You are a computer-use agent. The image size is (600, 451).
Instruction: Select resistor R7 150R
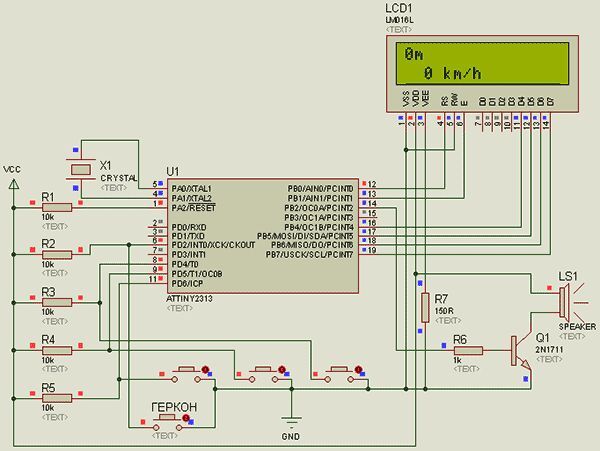coord(425,308)
